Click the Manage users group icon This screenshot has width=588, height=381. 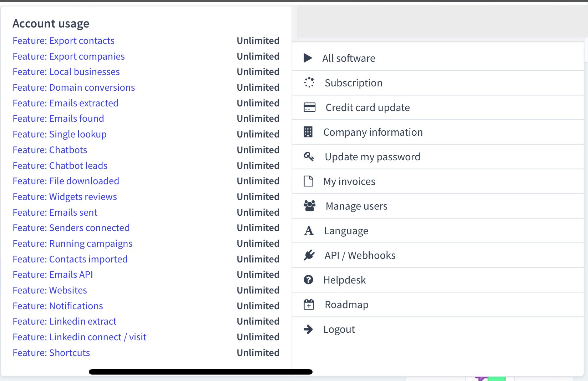tap(309, 206)
